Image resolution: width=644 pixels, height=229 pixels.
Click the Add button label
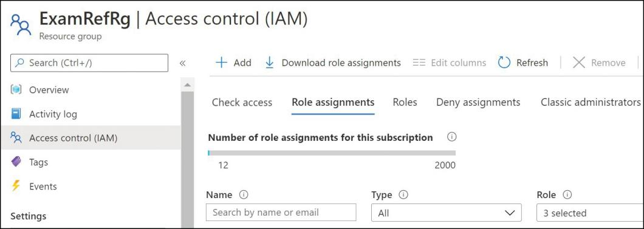pos(242,63)
